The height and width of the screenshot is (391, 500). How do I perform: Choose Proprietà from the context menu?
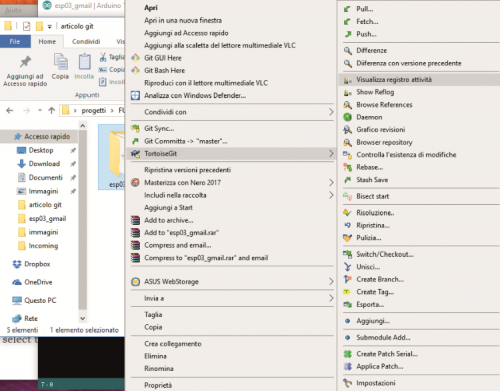[158, 385]
